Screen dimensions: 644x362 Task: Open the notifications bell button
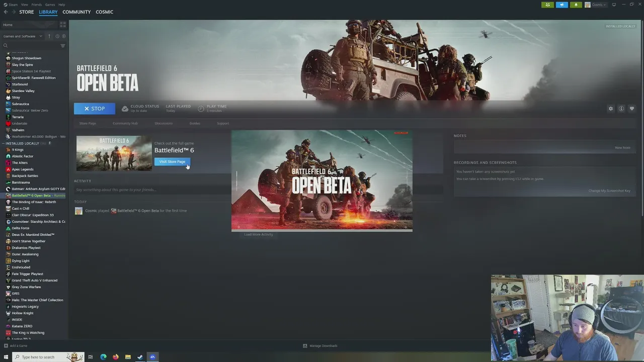(x=576, y=5)
